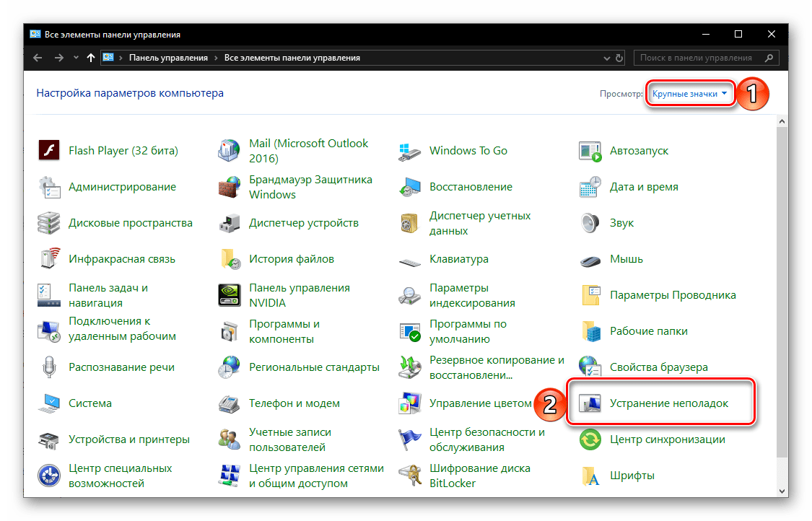
Task: Expand the chevron after Панель управления breadcrumb
Action: click(x=216, y=58)
